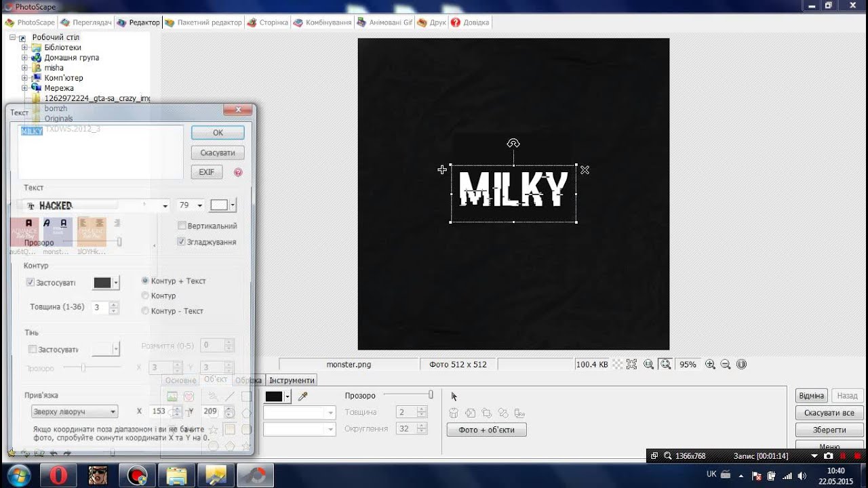868x488 pixels.
Task: Select the Контур - Текст radio option
Action: coord(145,310)
